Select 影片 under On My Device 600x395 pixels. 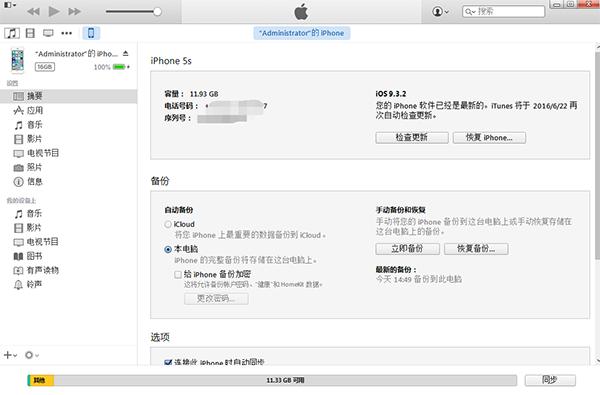(34, 228)
